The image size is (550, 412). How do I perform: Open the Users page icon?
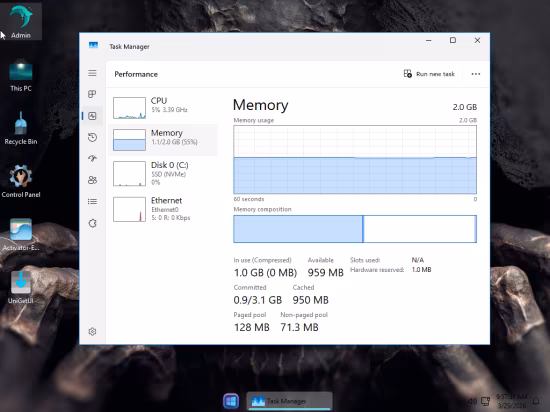tap(92, 180)
